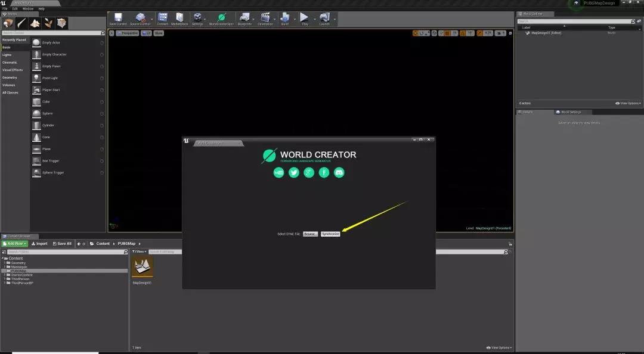The width and height of the screenshot is (644, 354).
Task: Select the MapDesign01 asset thumbnail
Action: click(x=142, y=267)
